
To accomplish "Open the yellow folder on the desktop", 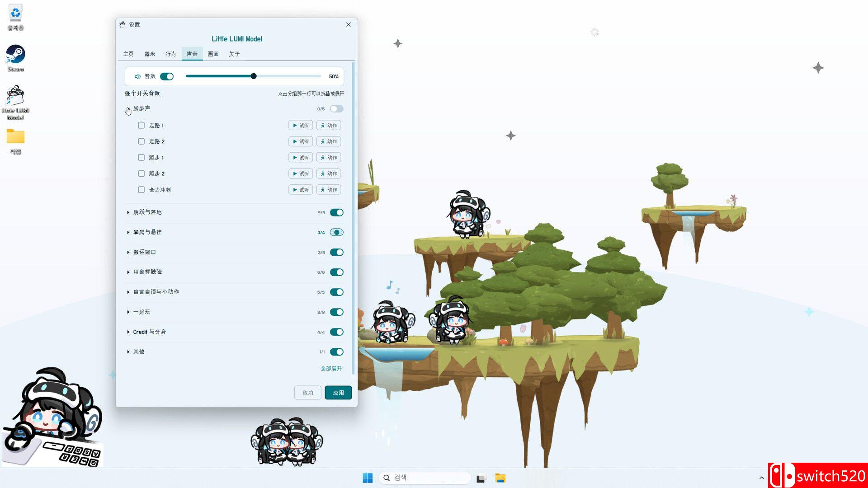I will pyautogui.click(x=15, y=142).
